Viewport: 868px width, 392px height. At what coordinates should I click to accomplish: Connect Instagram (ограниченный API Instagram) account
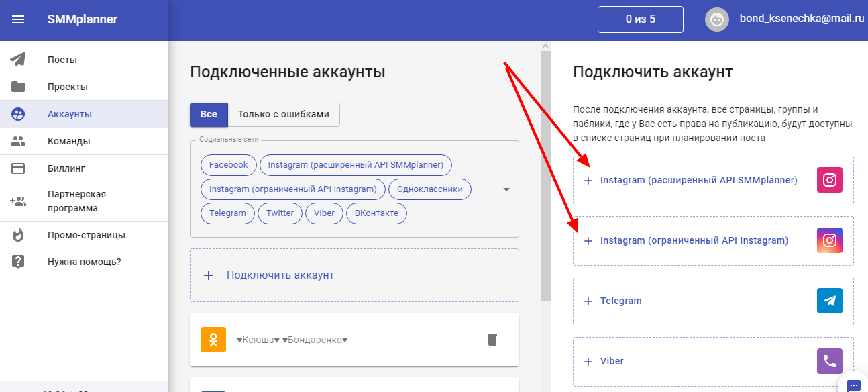coord(713,241)
